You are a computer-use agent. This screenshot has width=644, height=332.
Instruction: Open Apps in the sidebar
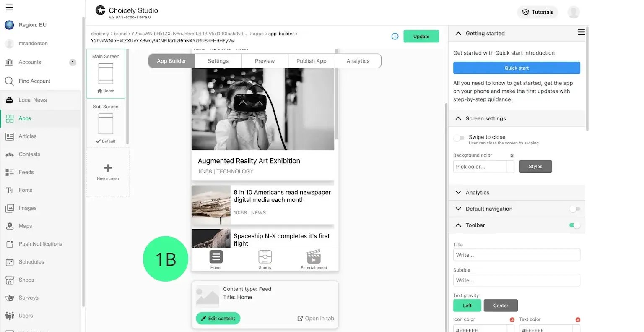tap(40, 119)
